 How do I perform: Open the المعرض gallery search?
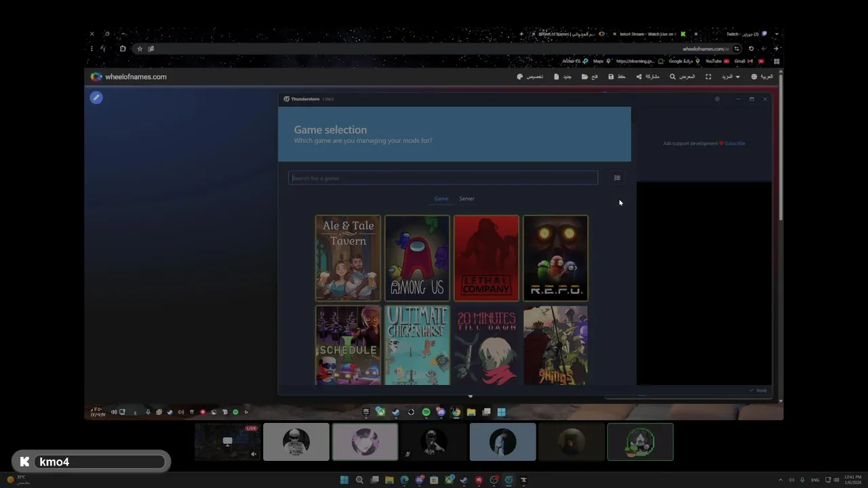[682, 77]
